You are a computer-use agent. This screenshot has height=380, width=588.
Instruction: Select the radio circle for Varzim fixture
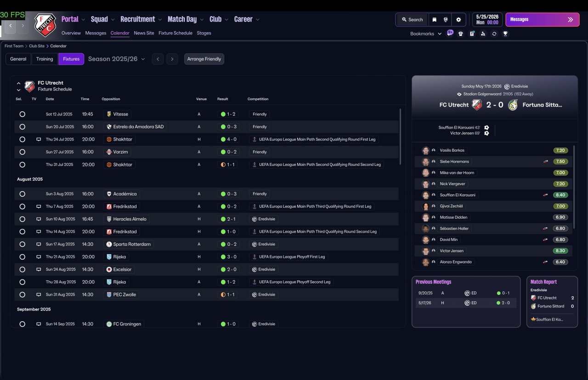[x=22, y=152]
